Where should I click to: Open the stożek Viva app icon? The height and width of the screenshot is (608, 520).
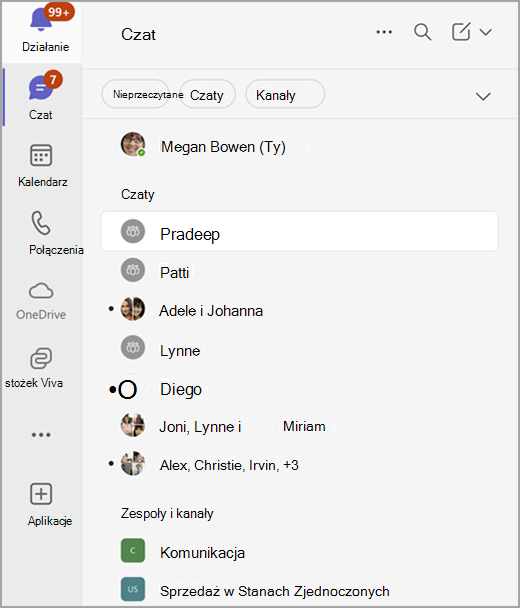pyautogui.click(x=41, y=358)
